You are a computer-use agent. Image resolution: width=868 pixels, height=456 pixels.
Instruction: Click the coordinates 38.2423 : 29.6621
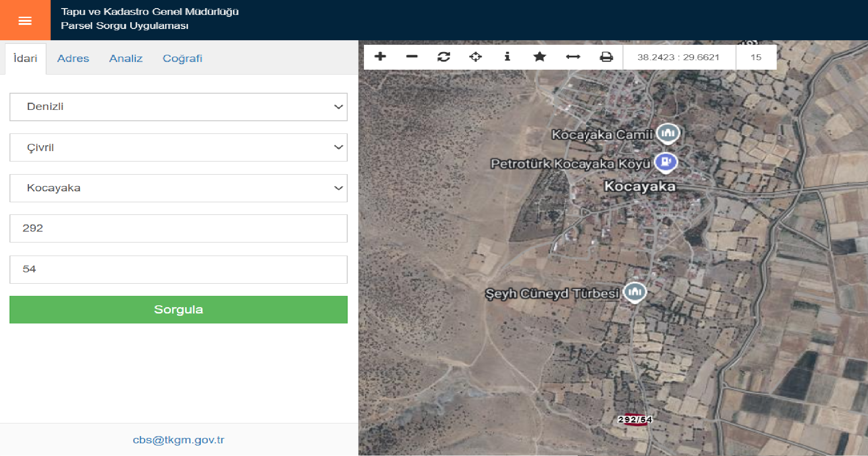pos(678,57)
